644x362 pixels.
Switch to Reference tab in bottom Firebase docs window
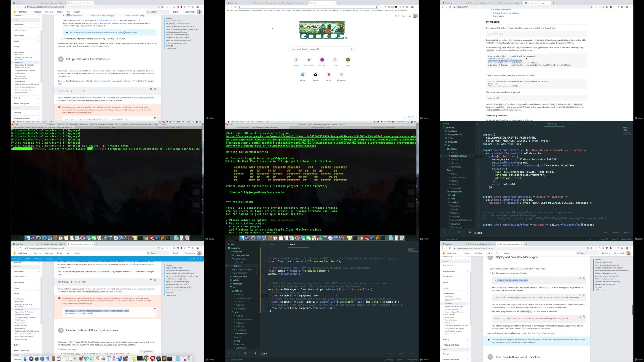pos(38,259)
